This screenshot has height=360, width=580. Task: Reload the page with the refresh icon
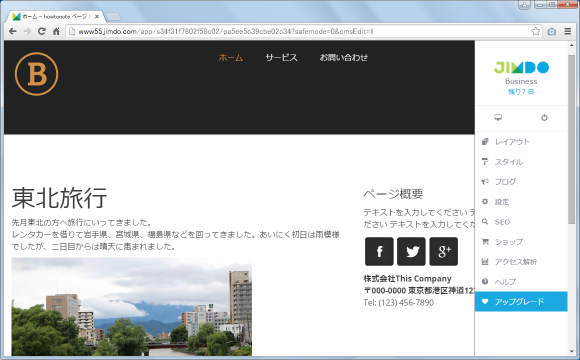(42, 31)
